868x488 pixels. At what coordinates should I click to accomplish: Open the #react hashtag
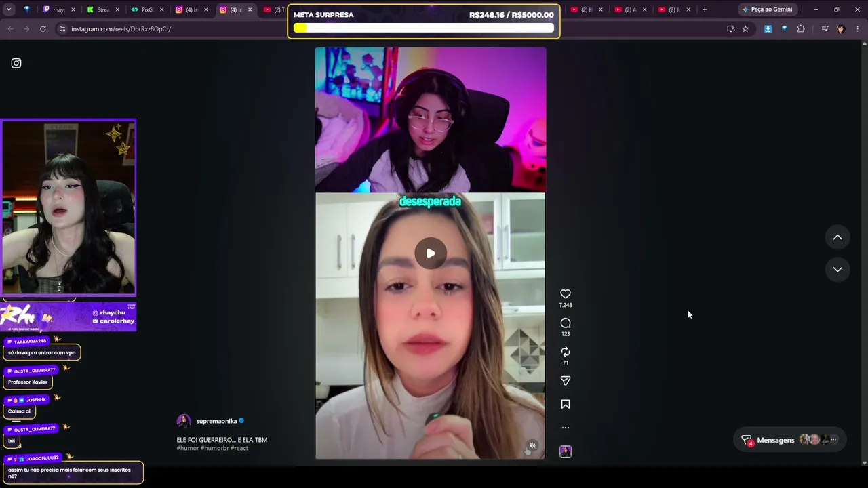tap(239, 448)
